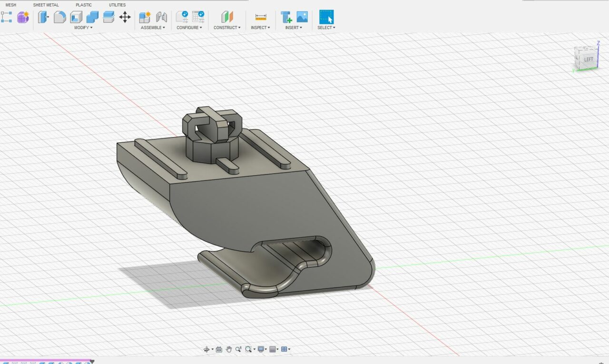Click the timeline end marker

[x=92, y=362]
